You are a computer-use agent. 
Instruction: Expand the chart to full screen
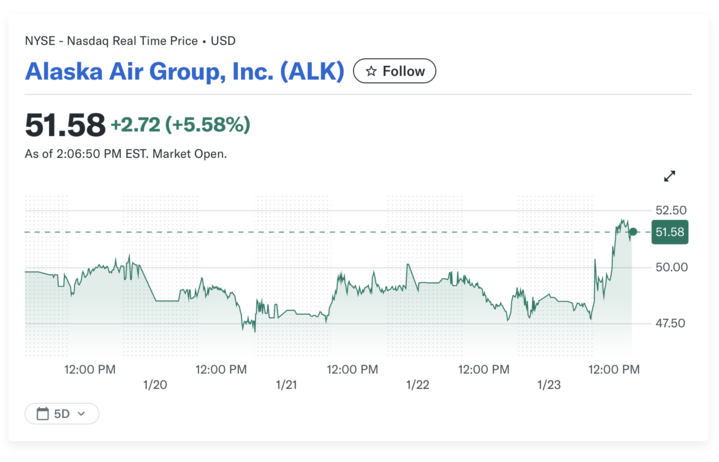coord(669,176)
